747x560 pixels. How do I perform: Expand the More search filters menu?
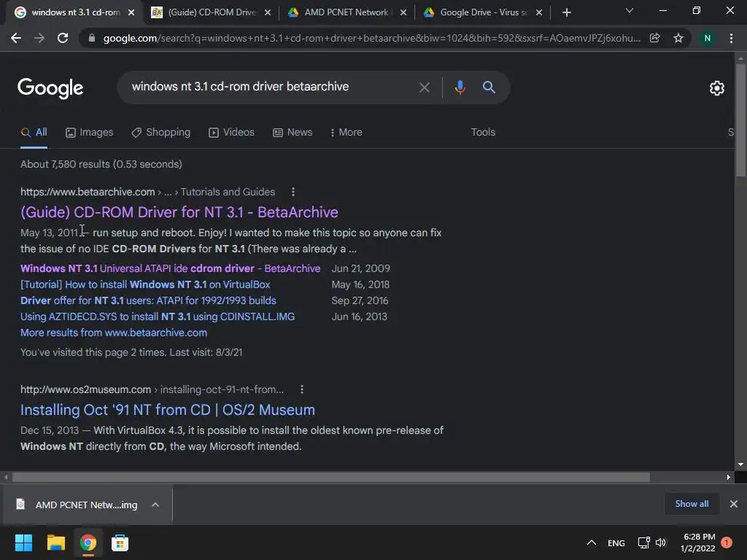coord(347,133)
